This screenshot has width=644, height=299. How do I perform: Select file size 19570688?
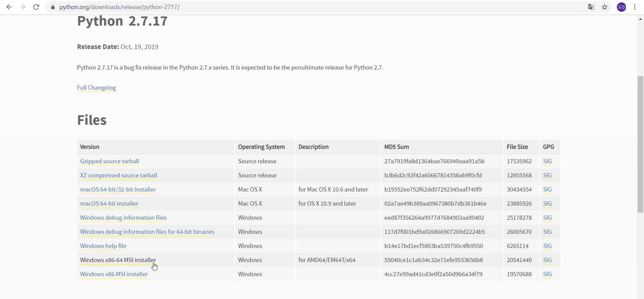point(519,274)
